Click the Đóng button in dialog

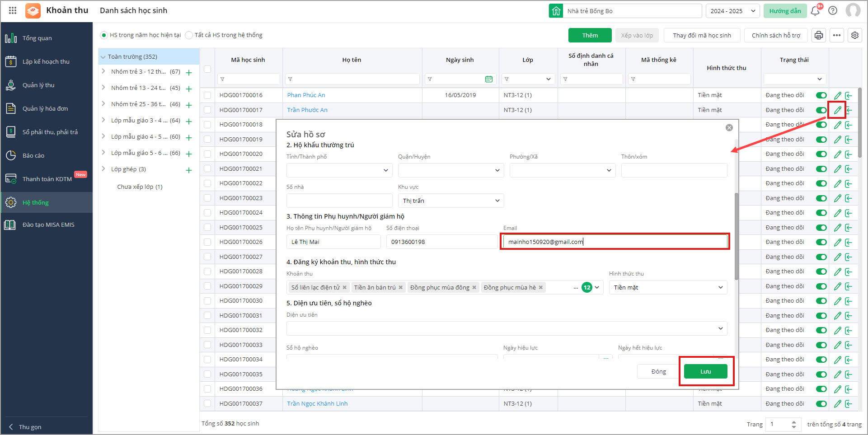pyautogui.click(x=658, y=371)
